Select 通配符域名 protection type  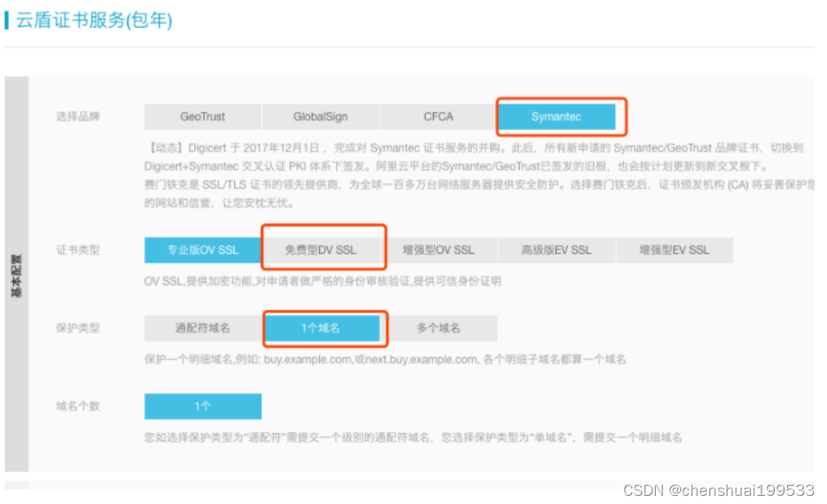tap(202, 328)
